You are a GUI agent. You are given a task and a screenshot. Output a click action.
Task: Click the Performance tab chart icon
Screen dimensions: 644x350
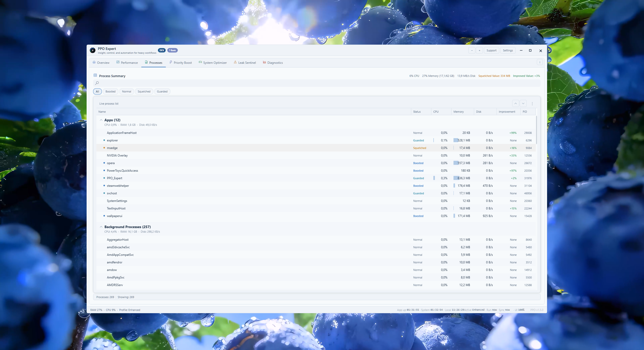118,62
